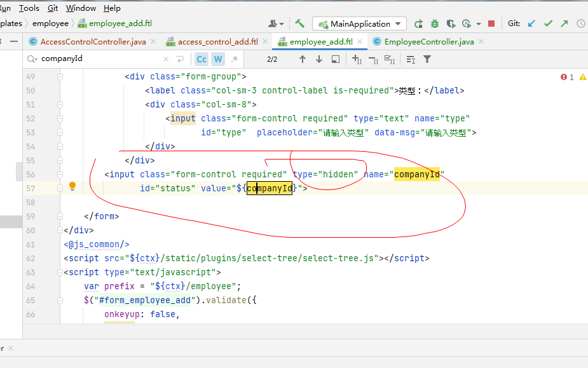The image size is (588, 368).
Task: Click the profiler run icon
Action: (x=467, y=24)
